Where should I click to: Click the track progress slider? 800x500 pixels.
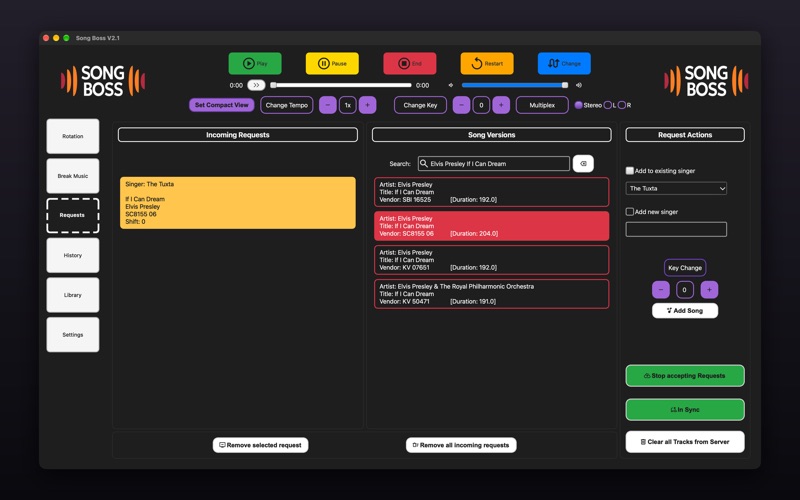pyautogui.click(x=341, y=85)
